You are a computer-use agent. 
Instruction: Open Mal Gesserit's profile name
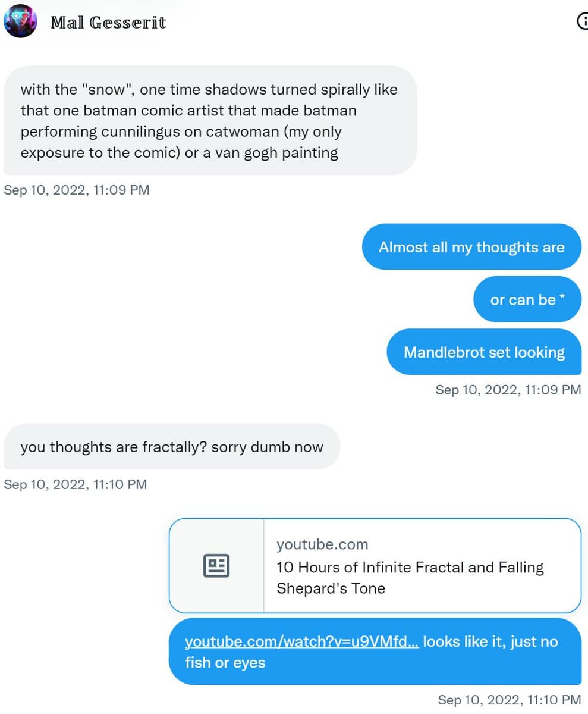pyautogui.click(x=108, y=23)
